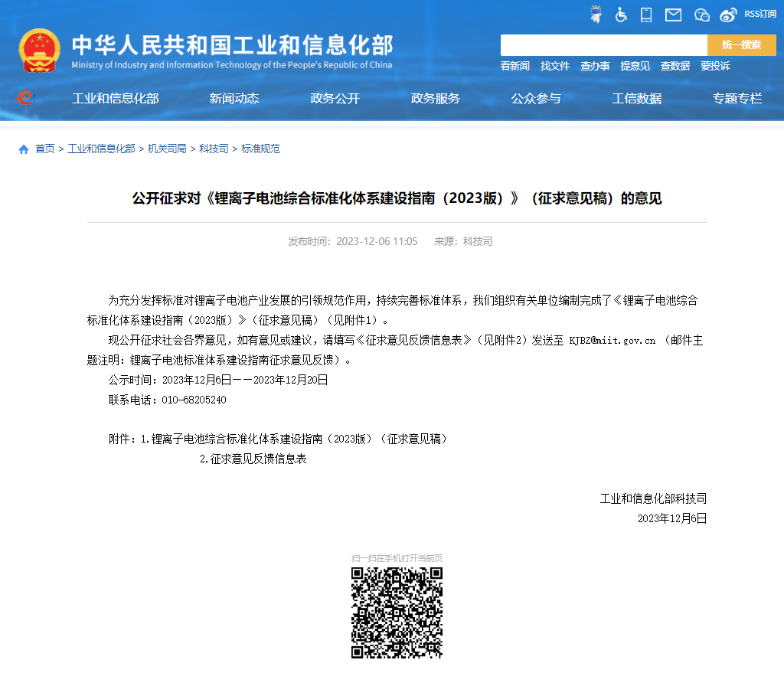Click the search input field

[x=603, y=45]
